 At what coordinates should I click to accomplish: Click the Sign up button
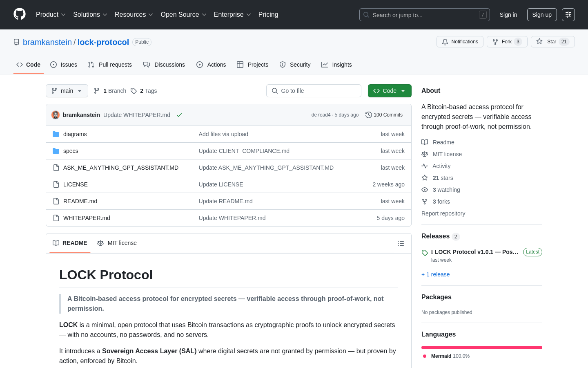tap(542, 15)
